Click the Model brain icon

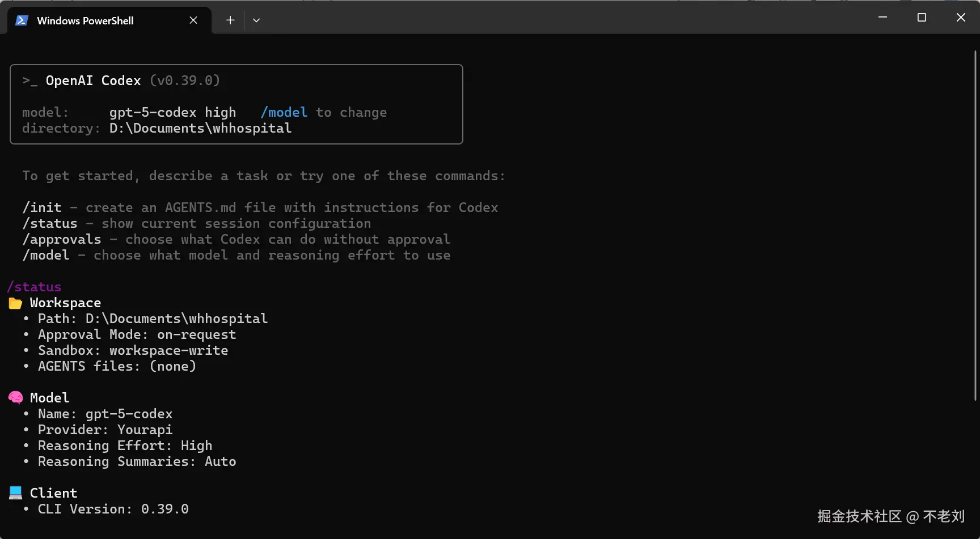pos(15,398)
